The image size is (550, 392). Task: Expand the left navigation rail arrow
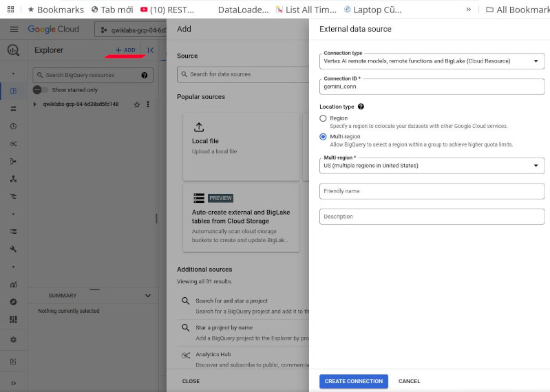tap(13, 383)
